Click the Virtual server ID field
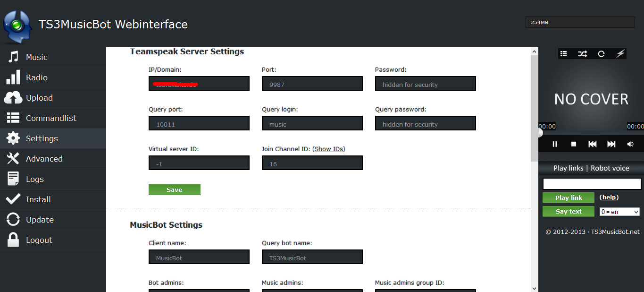This screenshot has width=644, height=292. [199, 163]
